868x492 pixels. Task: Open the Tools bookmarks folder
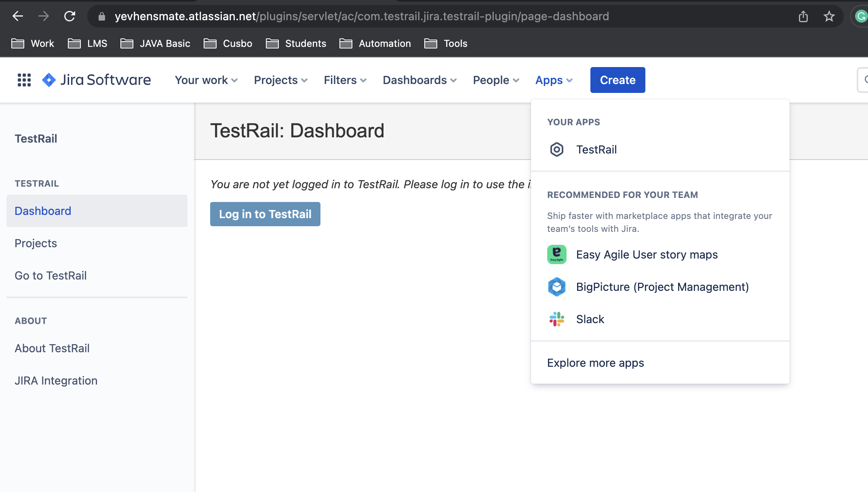click(x=446, y=44)
